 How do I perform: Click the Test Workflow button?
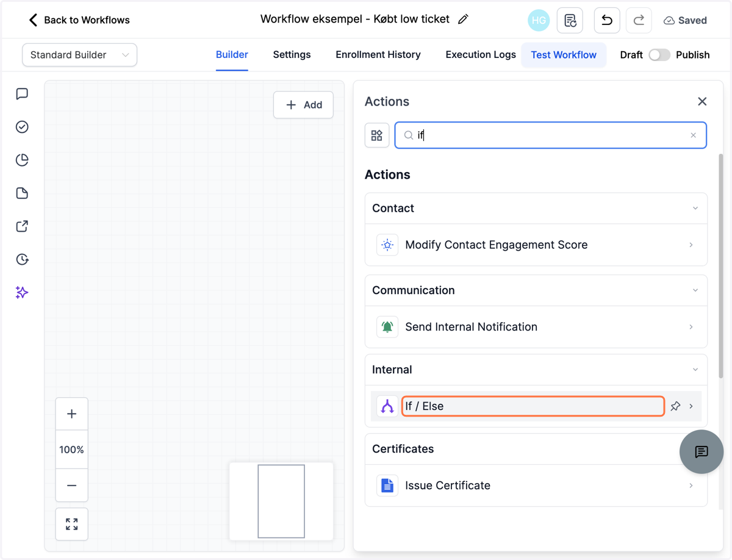(x=564, y=55)
